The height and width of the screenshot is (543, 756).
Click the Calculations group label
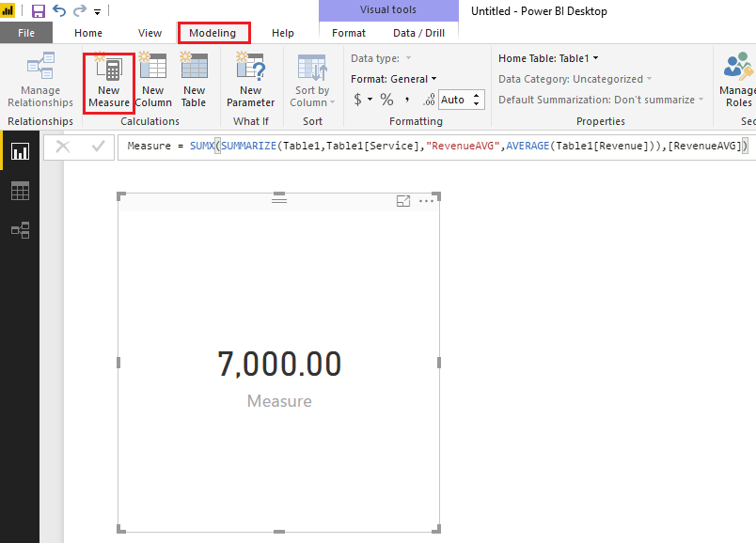click(x=150, y=121)
